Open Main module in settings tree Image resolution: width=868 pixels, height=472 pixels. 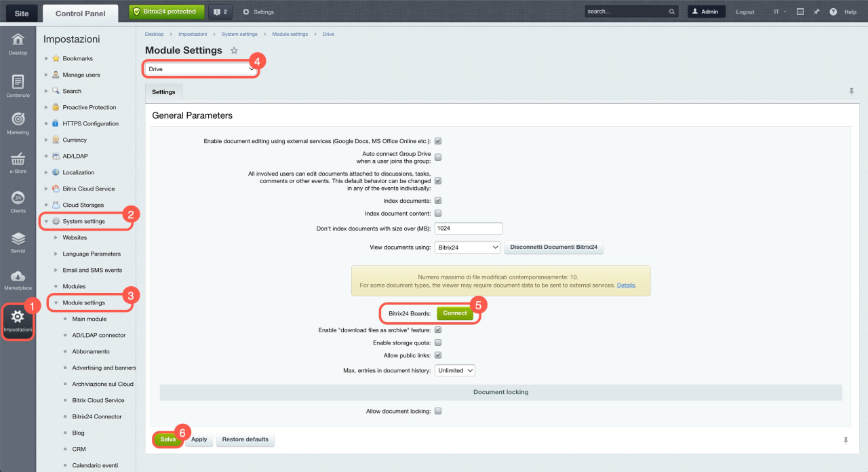coord(89,319)
